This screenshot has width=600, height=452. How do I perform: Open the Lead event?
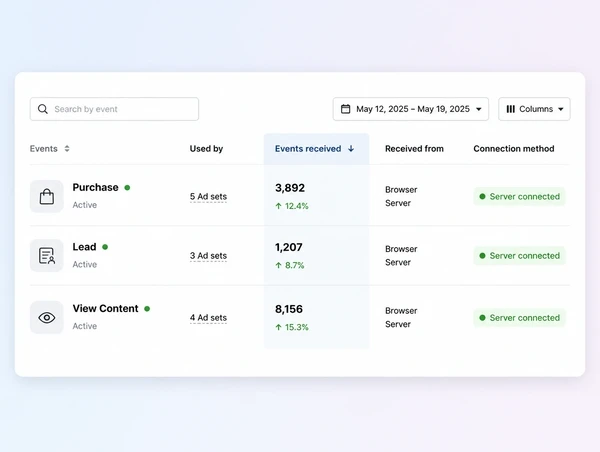pyautogui.click(x=85, y=247)
